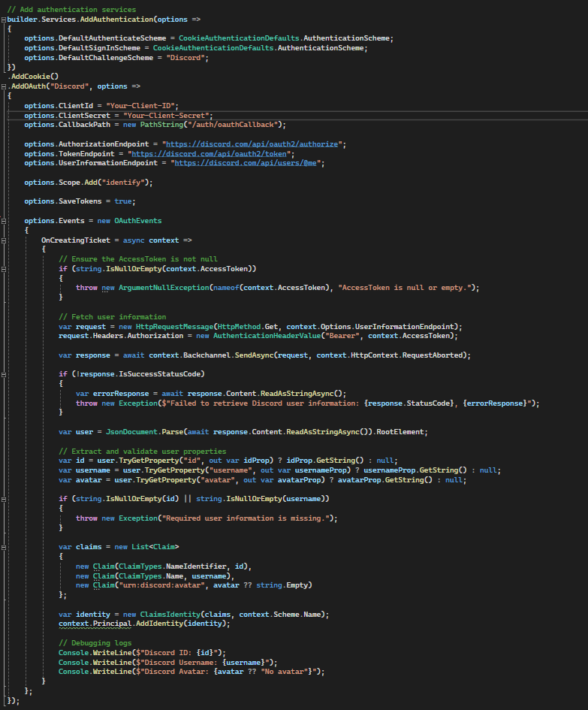Click the "Your-Client-Secret" string
588x710 pixels.
tap(166, 116)
